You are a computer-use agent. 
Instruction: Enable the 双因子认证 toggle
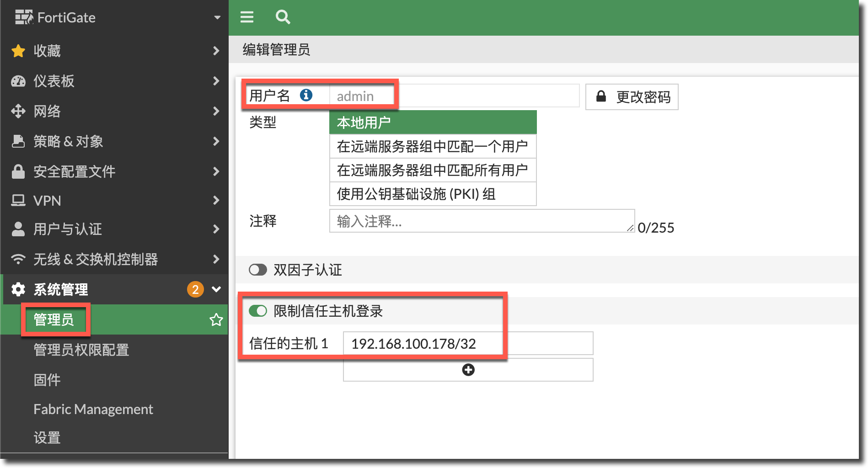coord(258,270)
